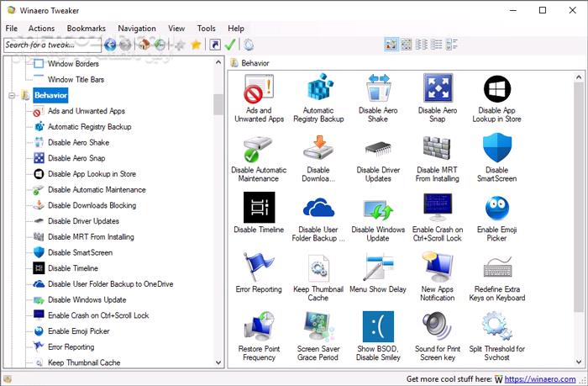The image size is (588, 386).
Task: Select Window Borders in the tree
Action: (x=73, y=64)
